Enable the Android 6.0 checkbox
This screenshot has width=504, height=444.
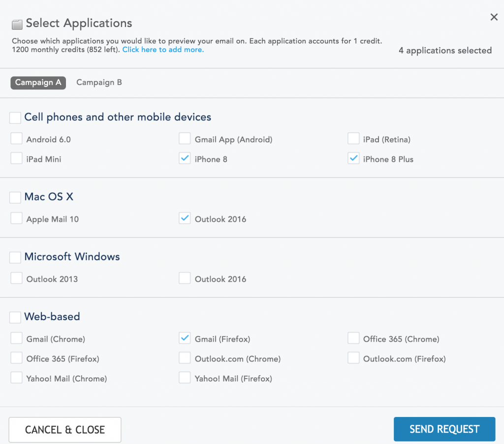click(16, 138)
